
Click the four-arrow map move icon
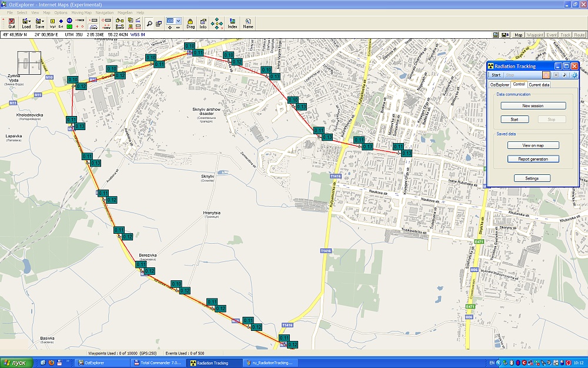(x=217, y=24)
